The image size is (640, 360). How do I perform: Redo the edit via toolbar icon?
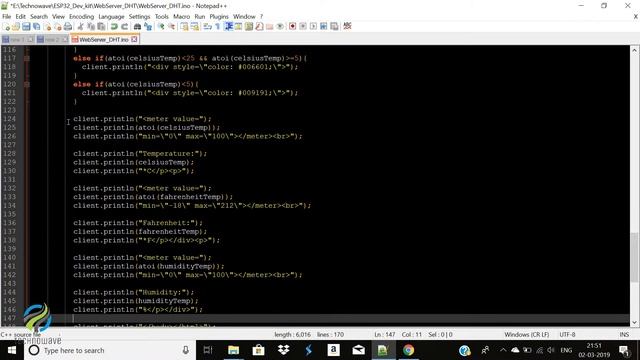coord(124,27)
